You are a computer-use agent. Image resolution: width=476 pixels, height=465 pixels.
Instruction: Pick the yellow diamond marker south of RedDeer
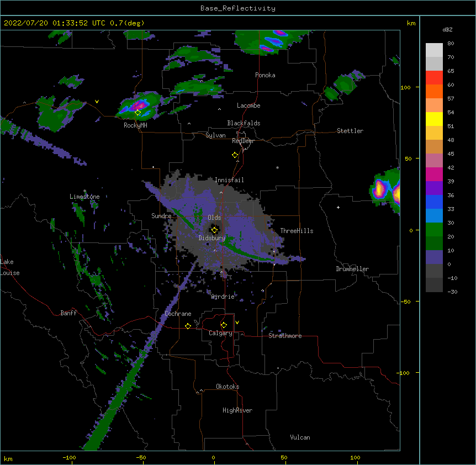[x=235, y=155]
